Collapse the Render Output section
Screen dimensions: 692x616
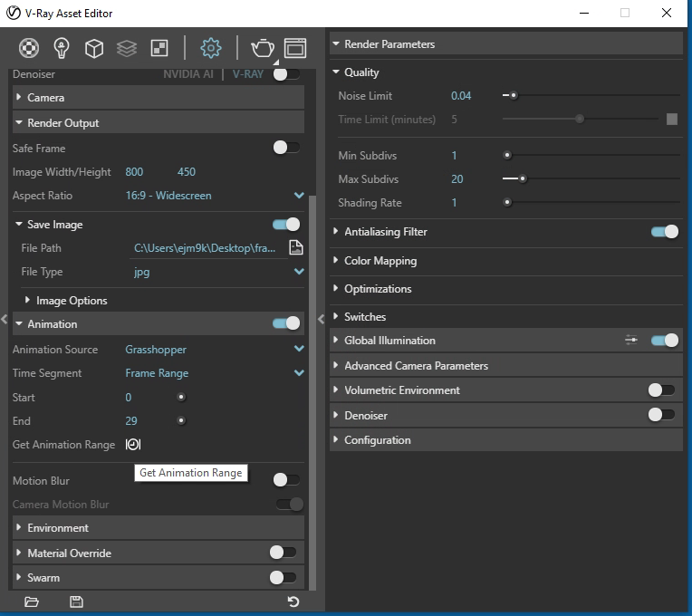point(159,122)
